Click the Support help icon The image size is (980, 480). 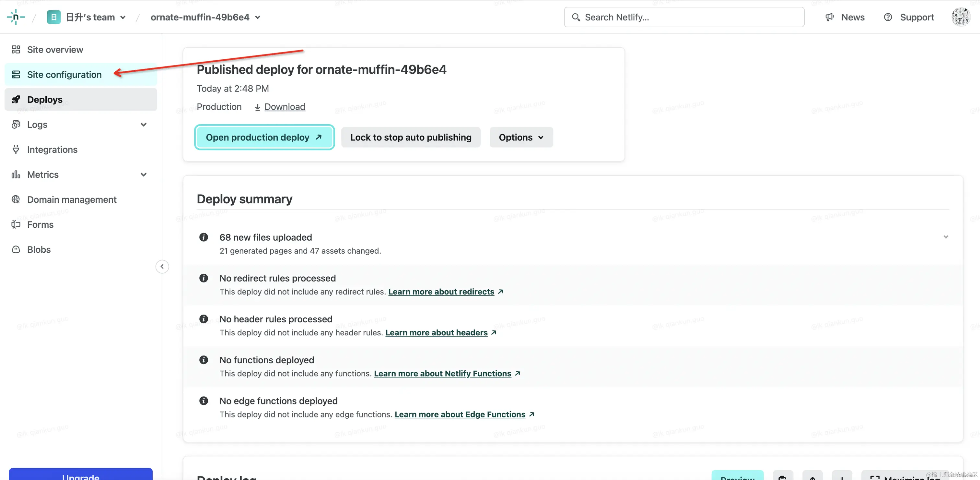coord(888,17)
